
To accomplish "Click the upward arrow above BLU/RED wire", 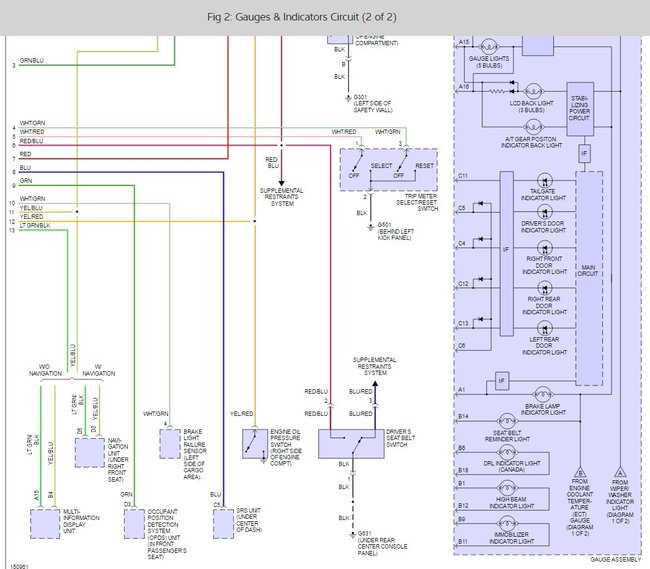I will pos(375,384).
